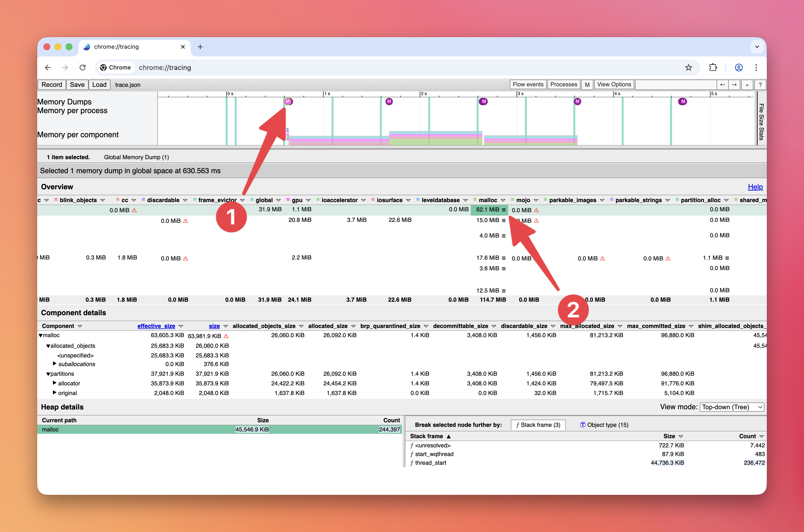Go back using the browser back arrow
The height and width of the screenshot is (532, 804).
coord(48,68)
